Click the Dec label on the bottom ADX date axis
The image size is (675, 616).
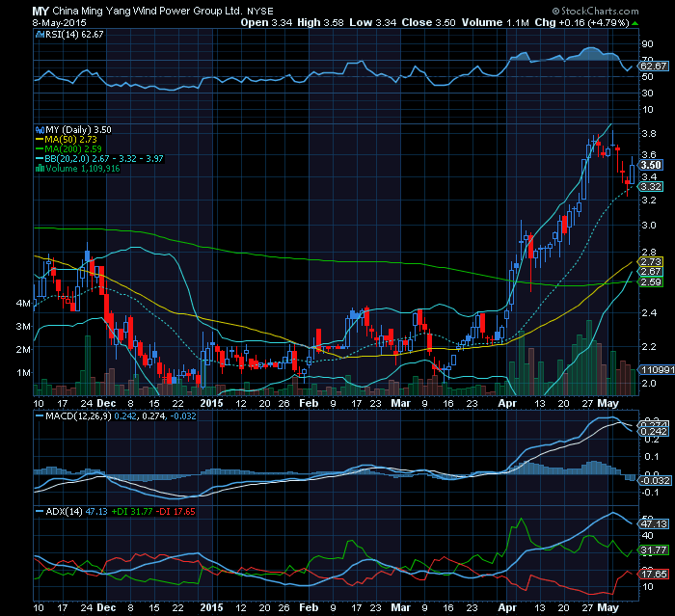coord(106,608)
